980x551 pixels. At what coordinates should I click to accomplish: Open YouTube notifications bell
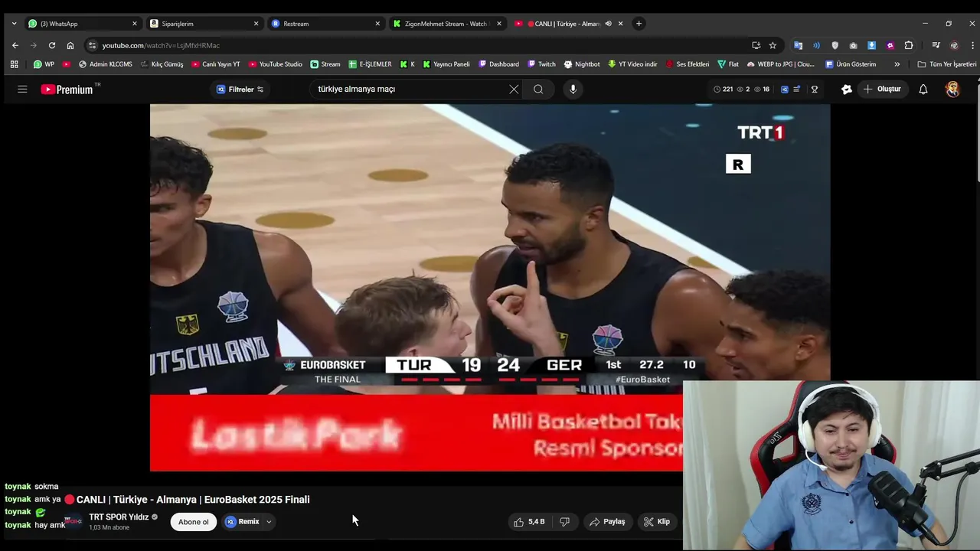click(923, 90)
